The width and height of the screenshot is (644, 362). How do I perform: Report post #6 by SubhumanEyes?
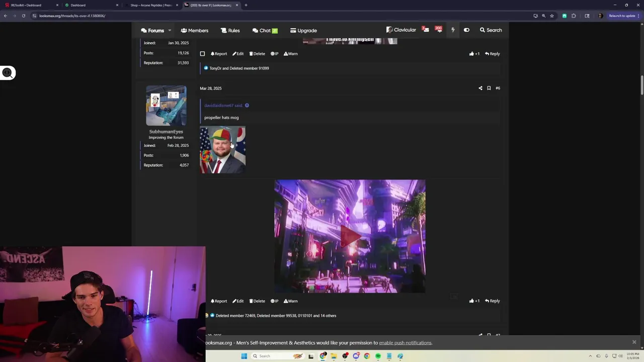click(219, 301)
